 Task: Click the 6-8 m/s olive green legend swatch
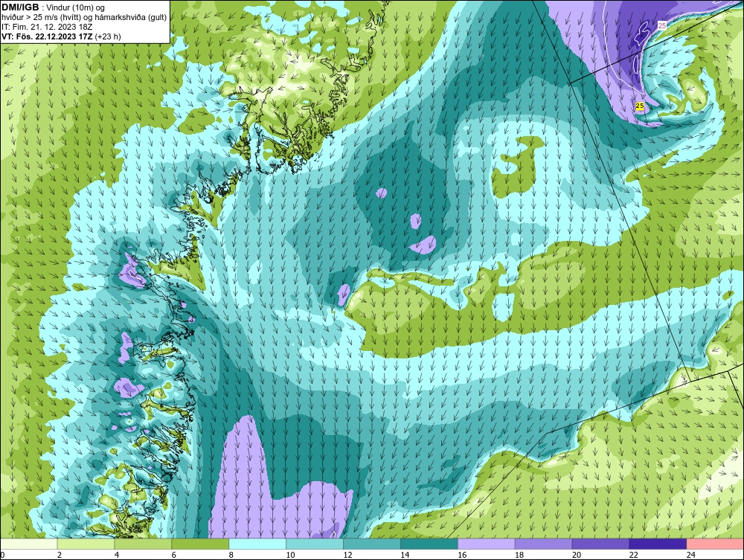200,544
